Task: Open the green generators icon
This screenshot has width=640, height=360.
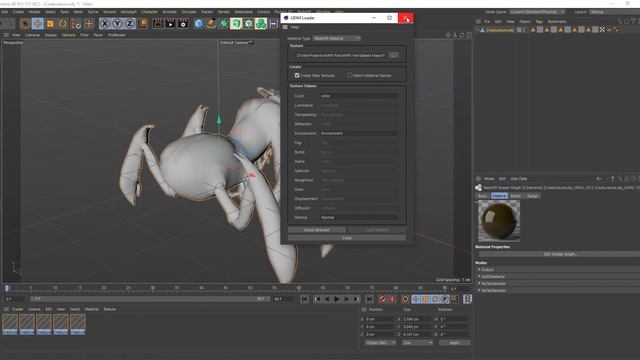Action: [x=224, y=24]
